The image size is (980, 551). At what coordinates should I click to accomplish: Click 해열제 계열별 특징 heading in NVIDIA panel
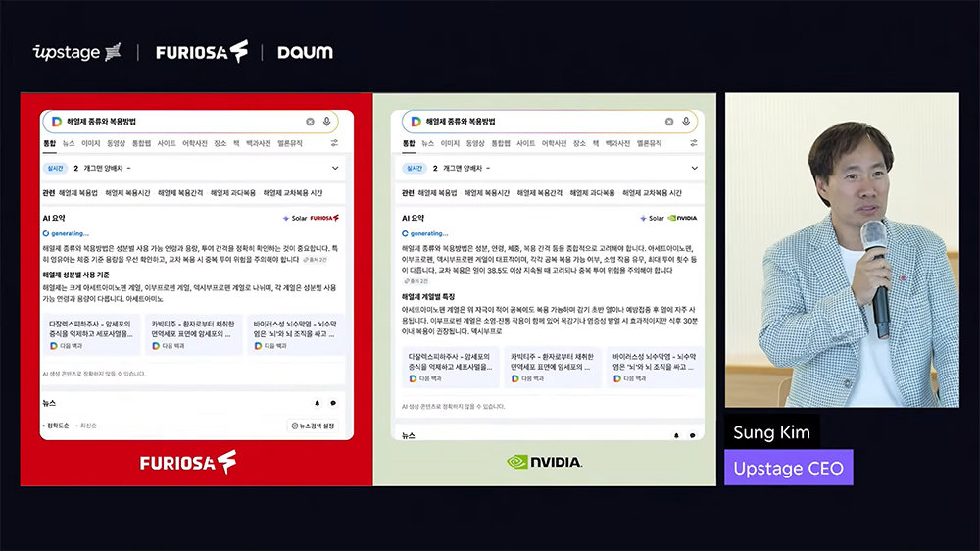pyautogui.click(x=428, y=296)
